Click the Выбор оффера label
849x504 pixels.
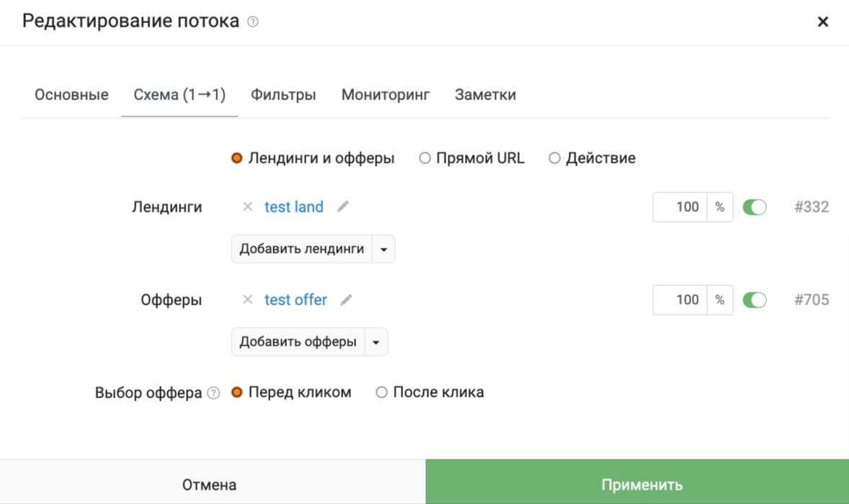[x=148, y=392]
